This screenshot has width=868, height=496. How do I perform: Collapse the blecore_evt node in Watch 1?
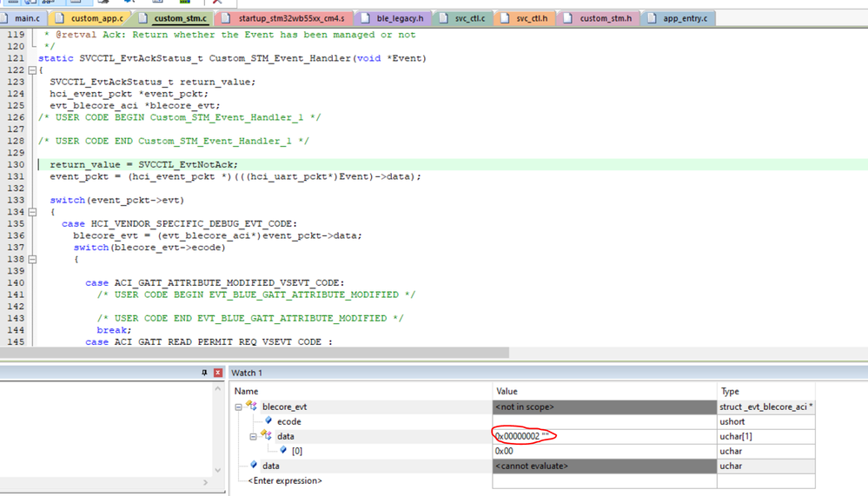pyautogui.click(x=239, y=407)
